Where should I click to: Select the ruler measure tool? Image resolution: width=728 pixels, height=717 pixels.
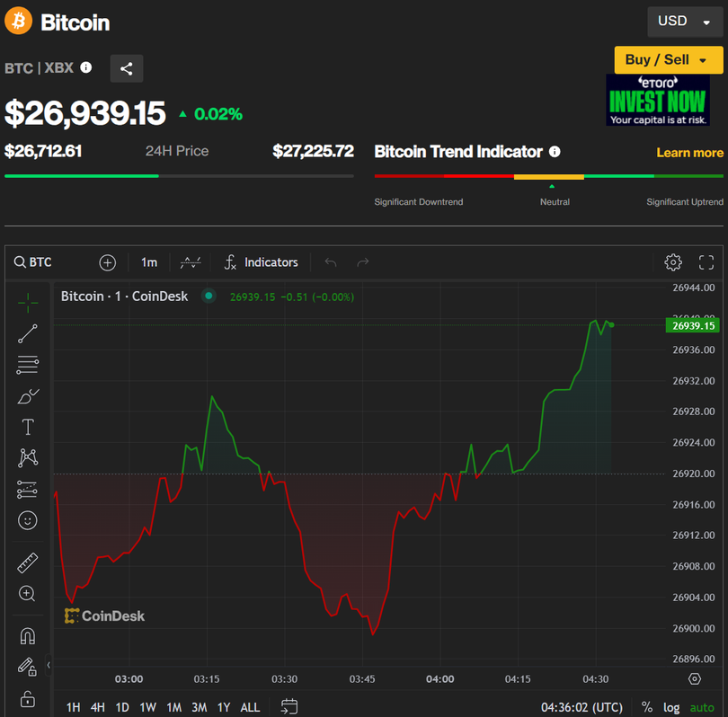pos(28,563)
